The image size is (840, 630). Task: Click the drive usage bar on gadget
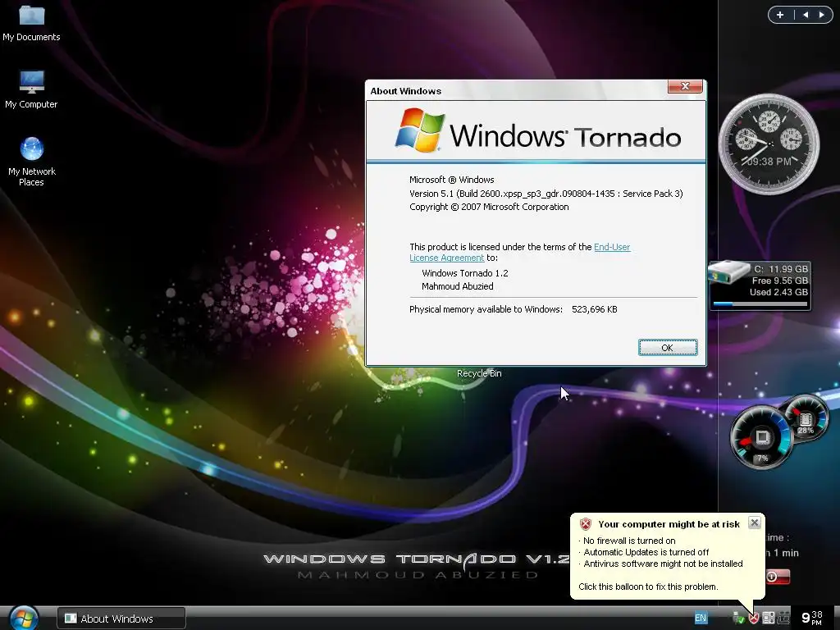[760, 304]
